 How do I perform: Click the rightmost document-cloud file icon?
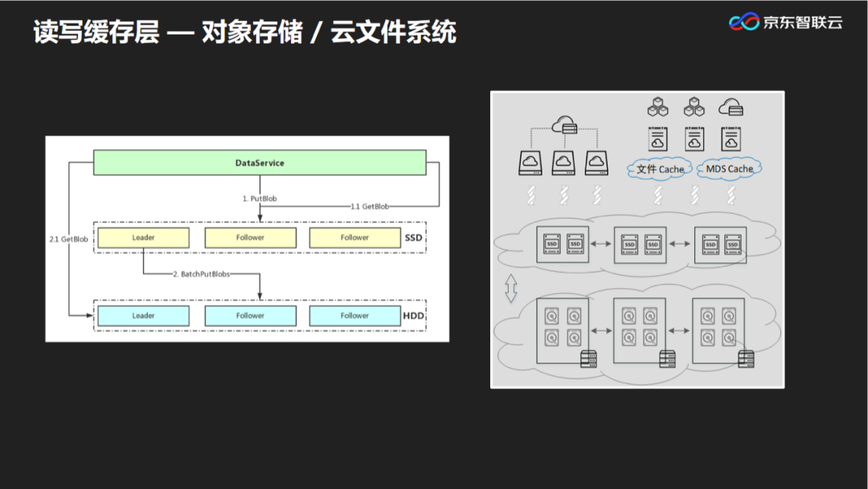(731, 139)
